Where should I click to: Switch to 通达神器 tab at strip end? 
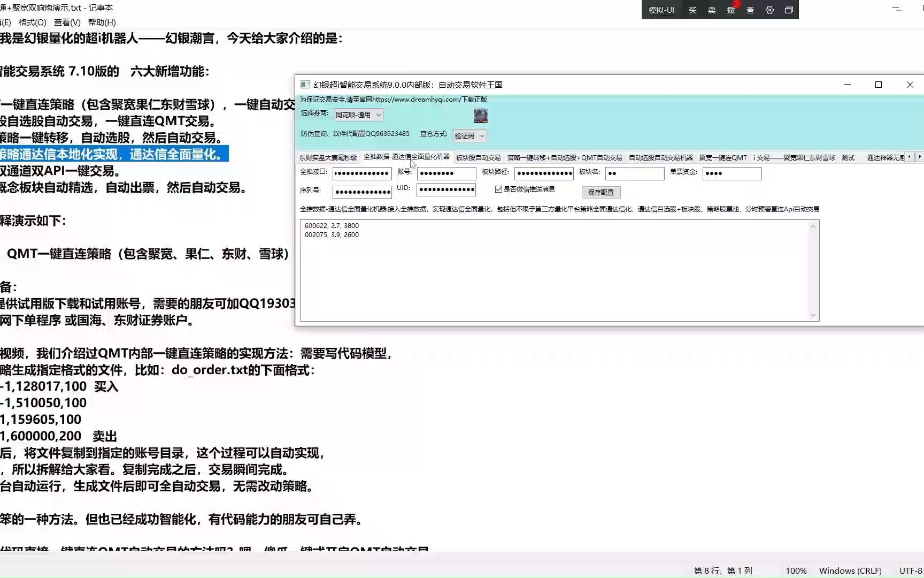click(x=884, y=157)
